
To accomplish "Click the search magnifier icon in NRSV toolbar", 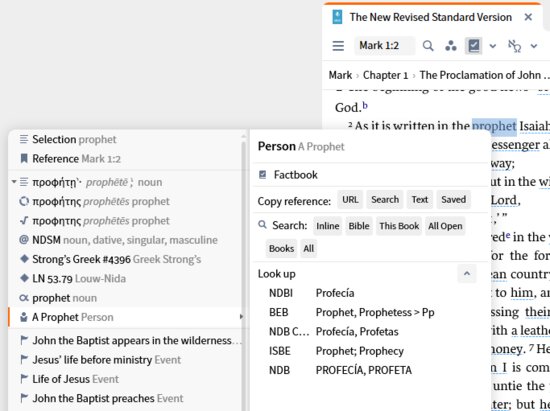I will click(x=428, y=46).
